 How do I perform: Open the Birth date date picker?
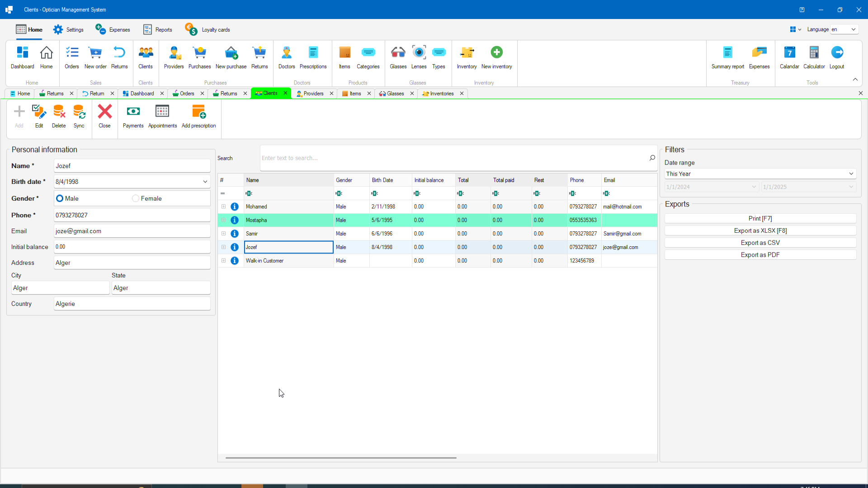point(205,182)
